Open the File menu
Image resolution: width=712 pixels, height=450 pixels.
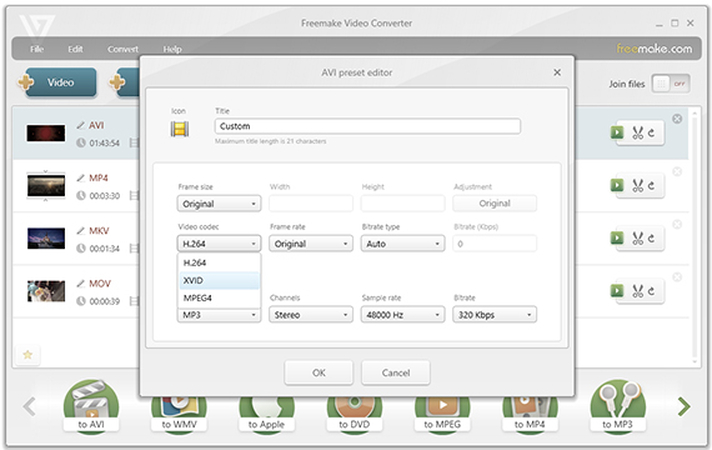tap(37, 49)
